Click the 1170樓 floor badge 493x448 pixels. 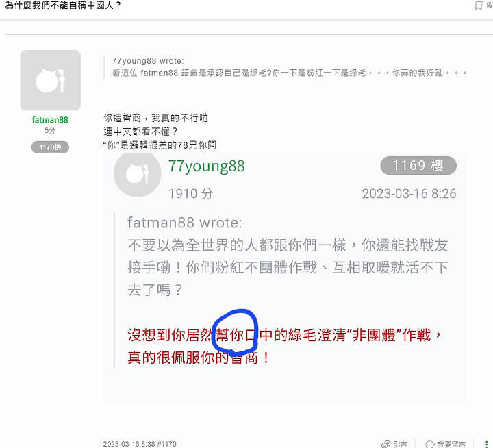click(x=50, y=147)
